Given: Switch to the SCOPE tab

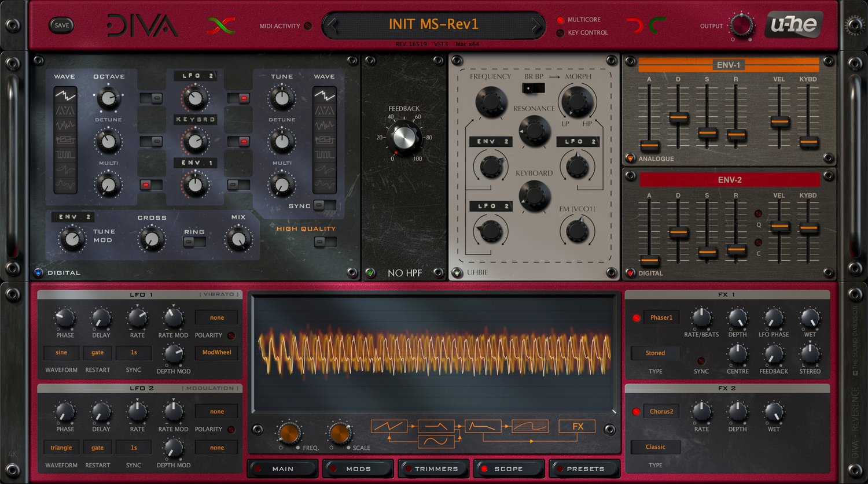Looking at the screenshot, I should (x=509, y=468).
